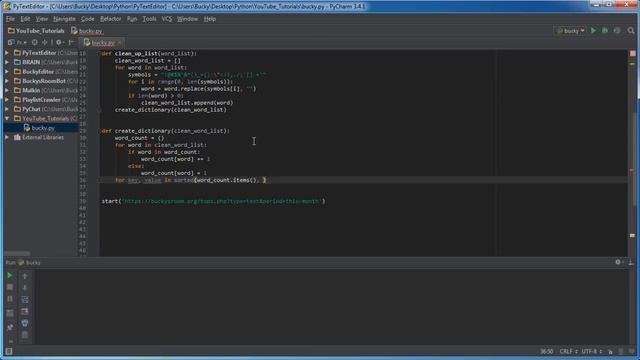640x360 pixels.
Task: Click the fold marker at line 26
Action: click(x=99, y=110)
